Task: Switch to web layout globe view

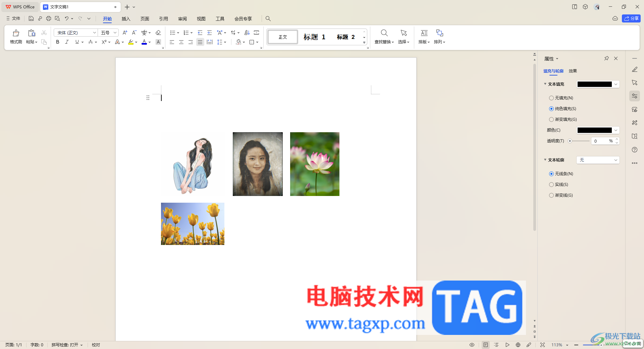Action: tap(518, 345)
